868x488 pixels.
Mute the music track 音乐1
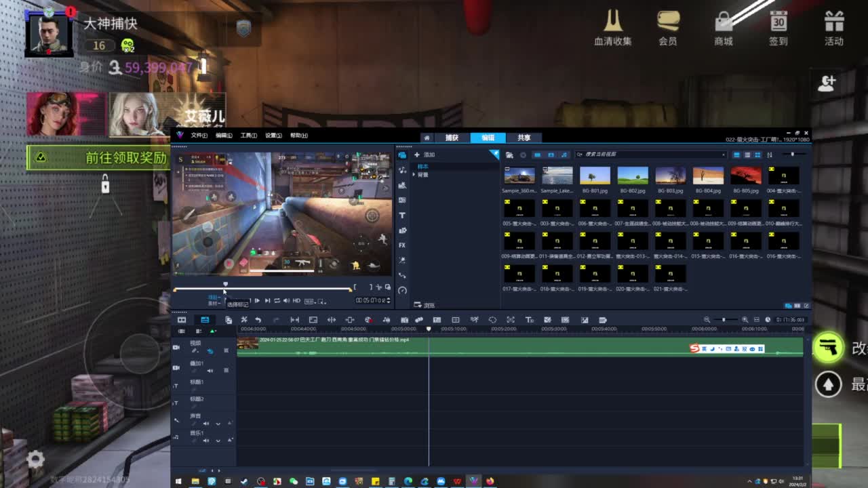pos(206,441)
